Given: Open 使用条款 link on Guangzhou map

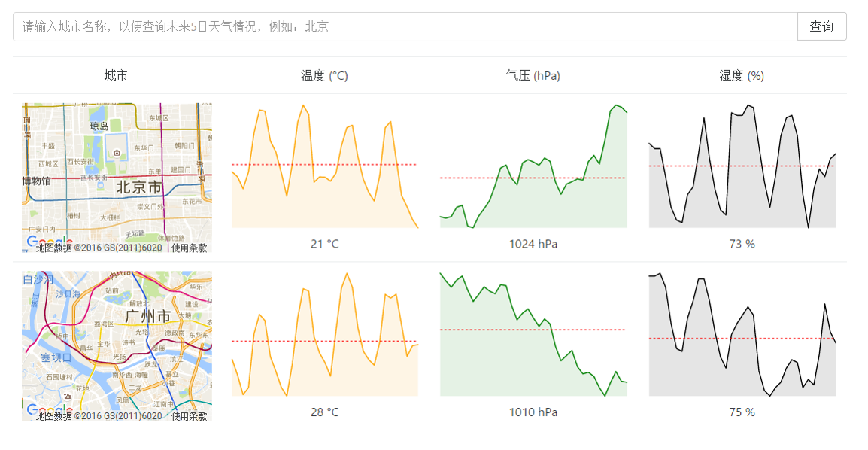Looking at the screenshot, I should (189, 415).
